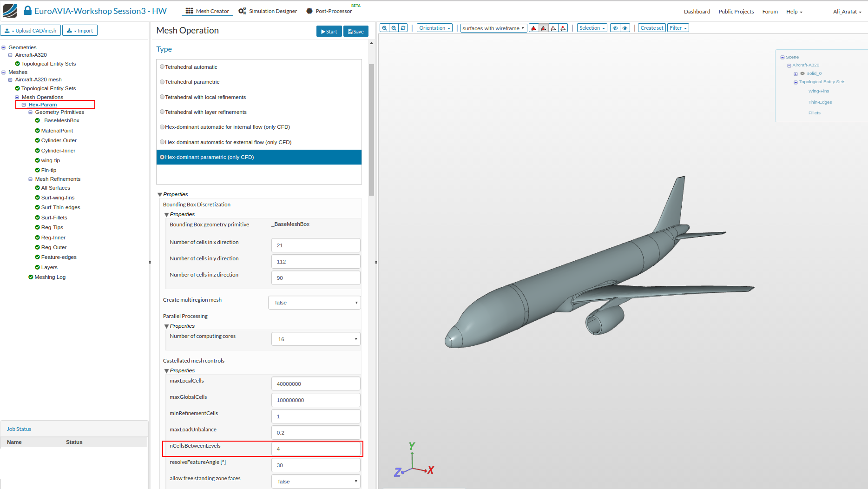Switch to the Simulation Designer tab
868x489 pixels.
(268, 11)
